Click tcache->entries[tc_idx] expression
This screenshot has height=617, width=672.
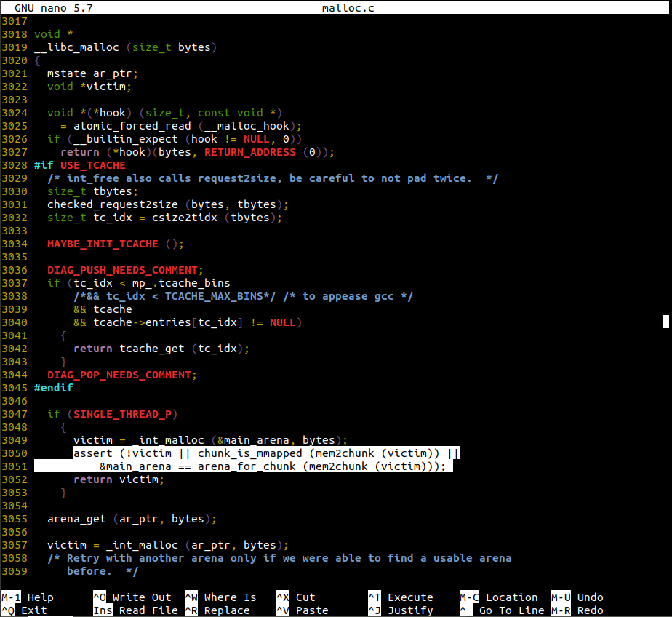168,322
